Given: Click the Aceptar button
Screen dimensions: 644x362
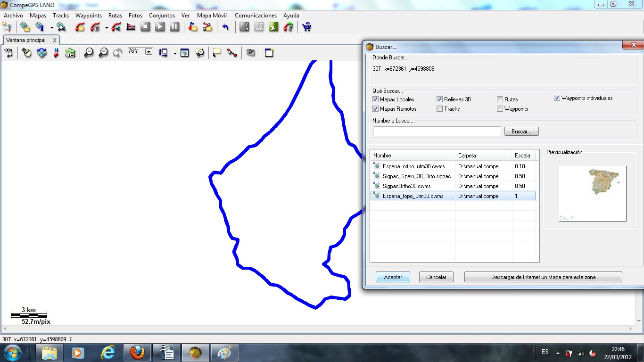Looking at the screenshot, I should 393,277.
